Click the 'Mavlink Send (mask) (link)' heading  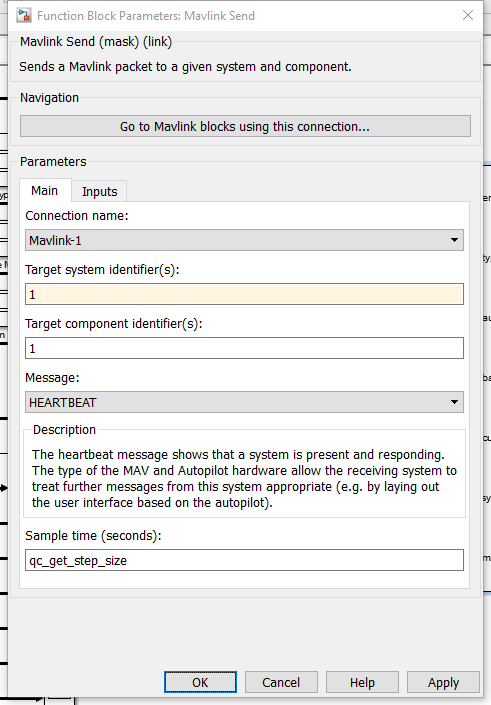coord(96,42)
